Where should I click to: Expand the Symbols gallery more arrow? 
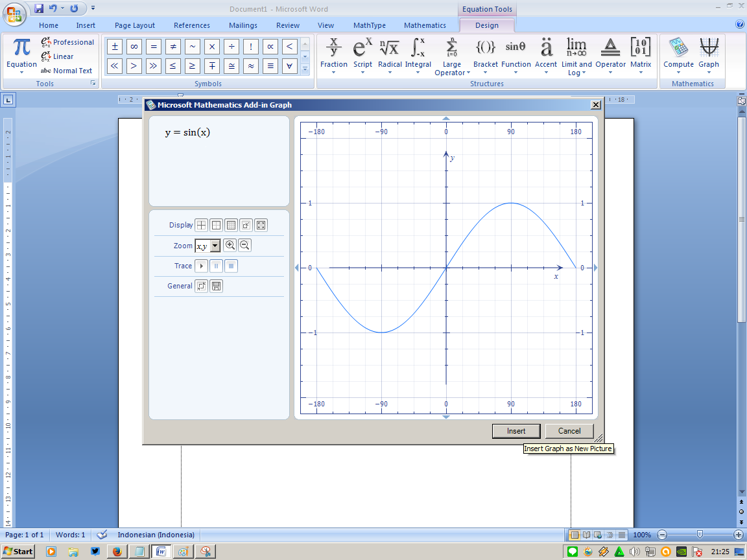click(x=305, y=69)
